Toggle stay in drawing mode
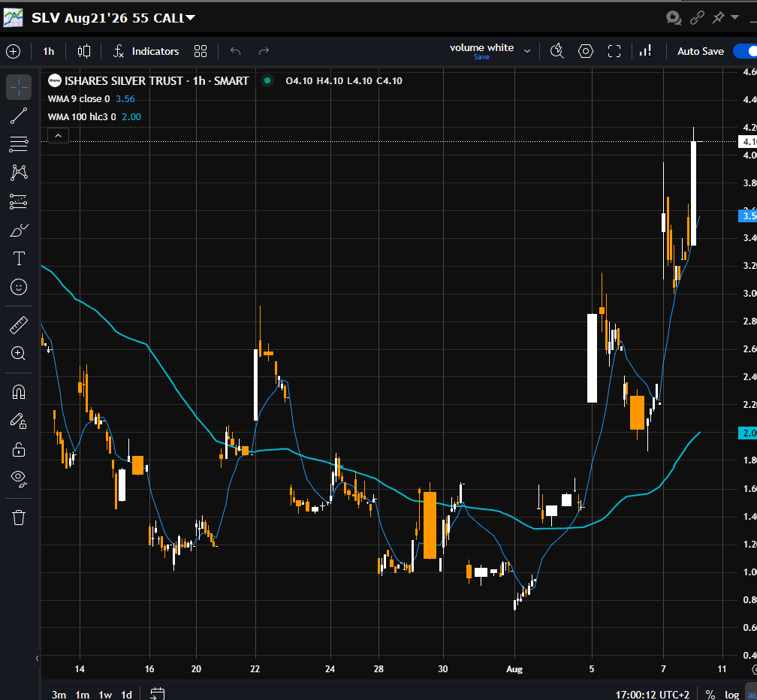 click(18, 421)
